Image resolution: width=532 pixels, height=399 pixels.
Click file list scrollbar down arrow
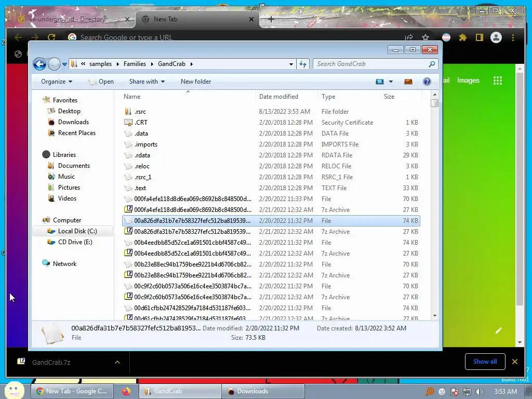point(435,316)
